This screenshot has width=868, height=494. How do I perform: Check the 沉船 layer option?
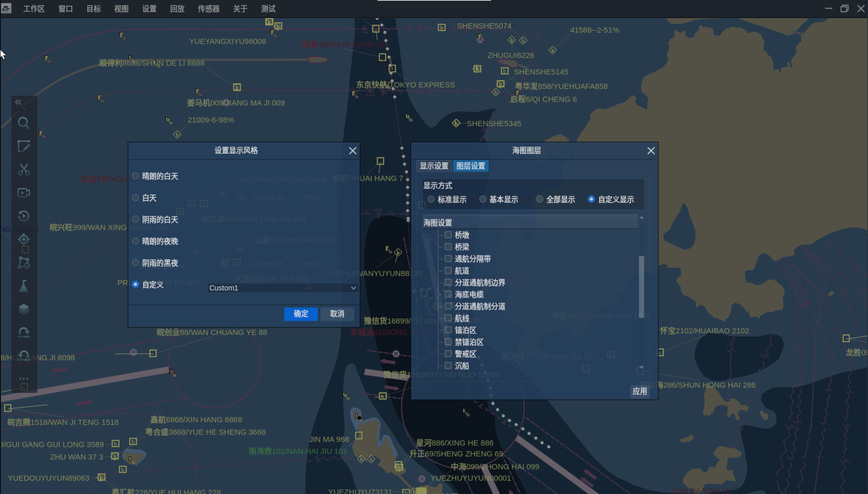coord(448,365)
